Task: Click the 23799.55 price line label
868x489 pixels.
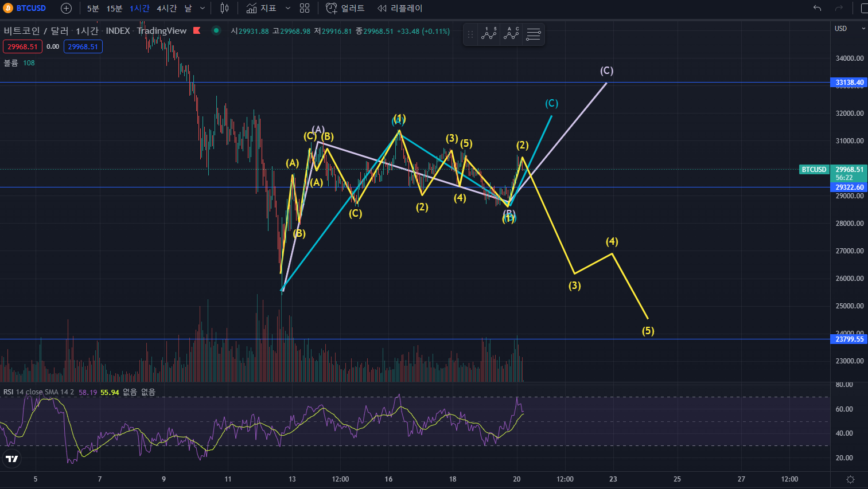Action: click(x=849, y=339)
